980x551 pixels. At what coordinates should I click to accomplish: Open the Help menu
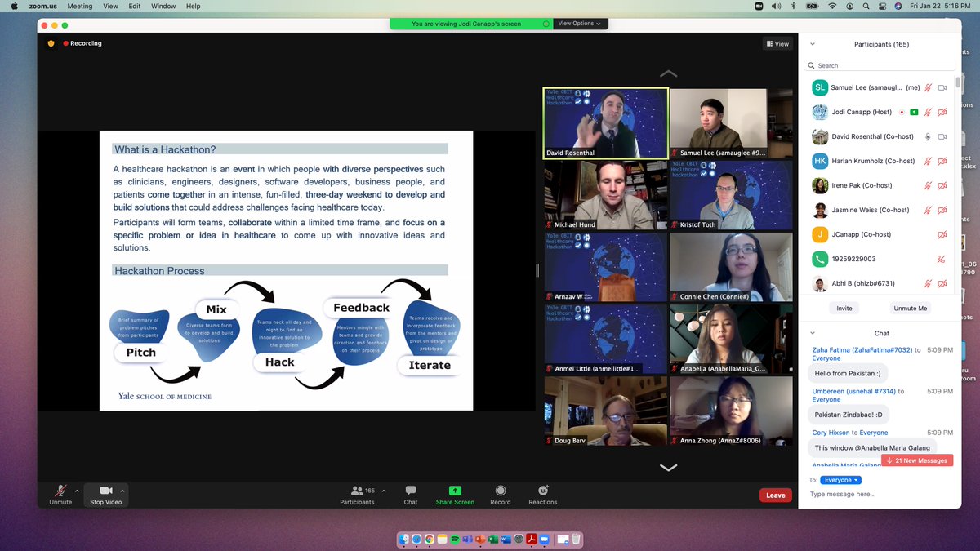click(194, 6)
